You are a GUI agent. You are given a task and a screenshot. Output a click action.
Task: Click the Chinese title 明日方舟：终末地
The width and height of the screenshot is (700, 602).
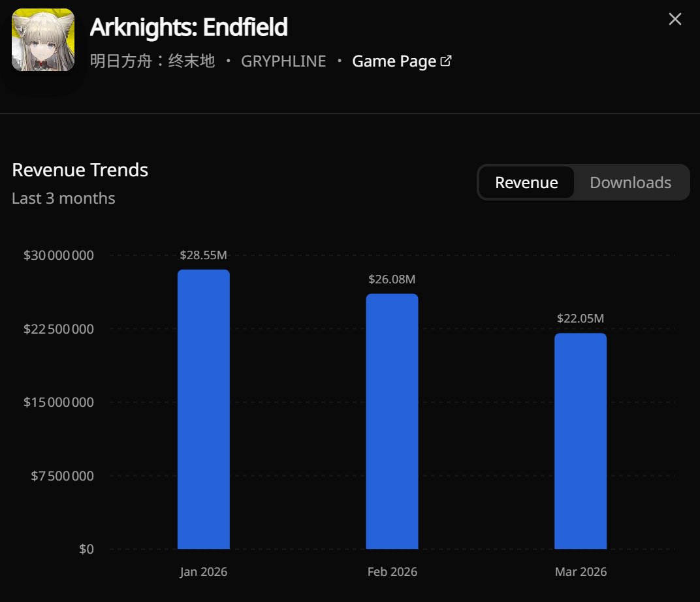click(x=153, y=61)
